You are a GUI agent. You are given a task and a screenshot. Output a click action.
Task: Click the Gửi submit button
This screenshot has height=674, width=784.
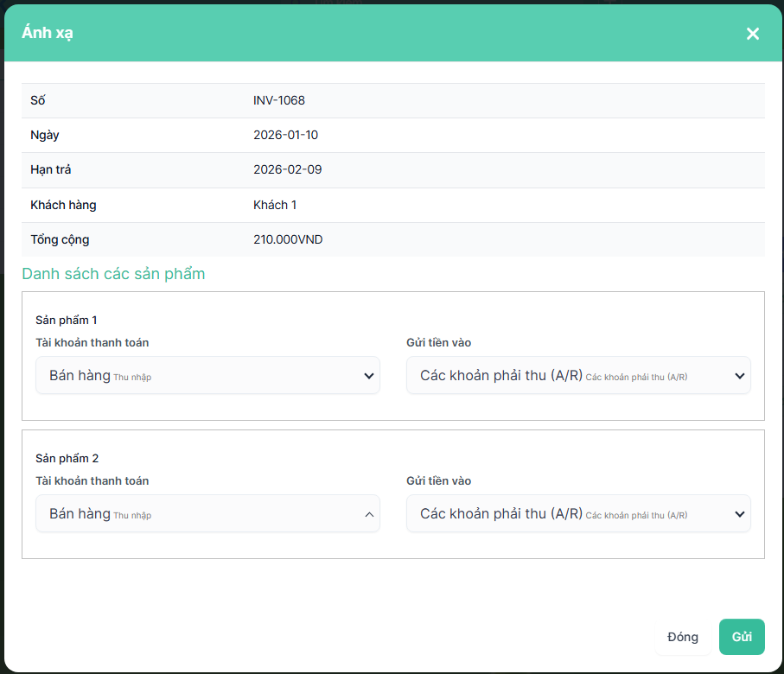[x=741, y=637]
